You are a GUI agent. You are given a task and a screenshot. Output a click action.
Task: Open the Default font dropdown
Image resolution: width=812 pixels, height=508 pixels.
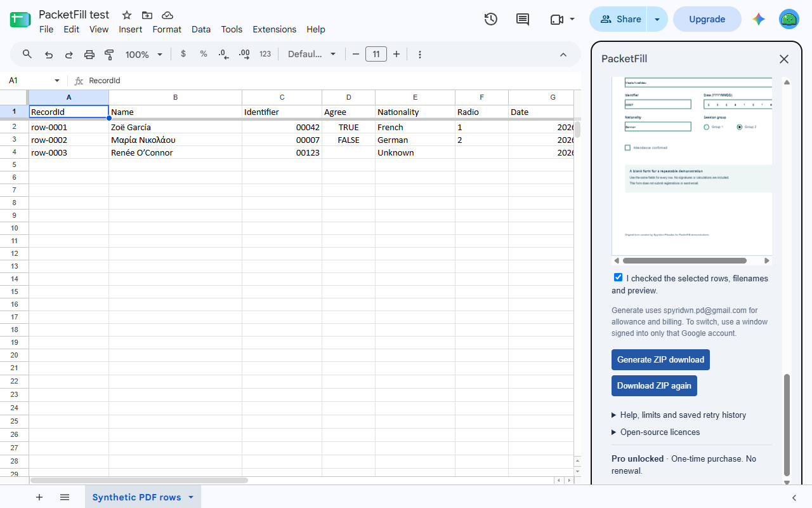point(312,55)
